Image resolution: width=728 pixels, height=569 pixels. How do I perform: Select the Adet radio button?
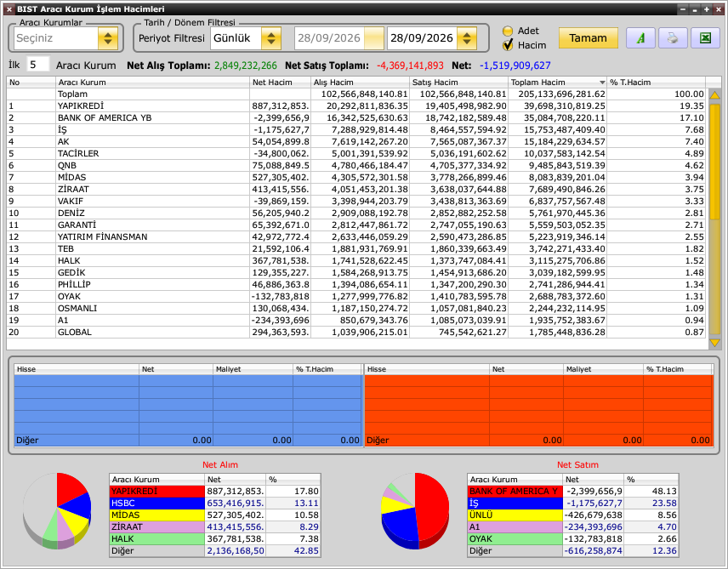point(508,31)
